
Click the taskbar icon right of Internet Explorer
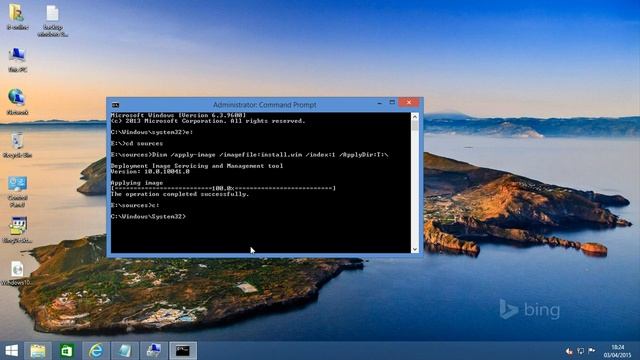(x=124, y=351)
